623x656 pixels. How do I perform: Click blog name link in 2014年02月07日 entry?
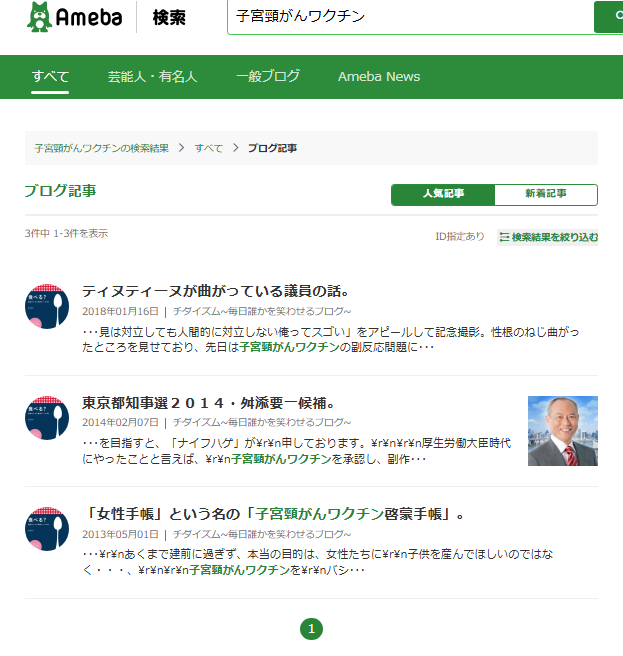pos(262,423)
